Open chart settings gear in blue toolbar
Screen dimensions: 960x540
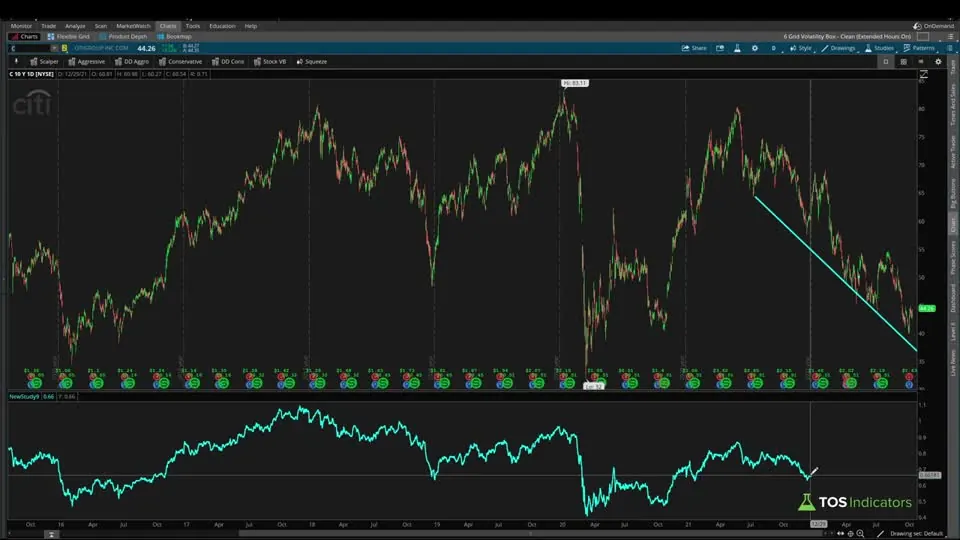(x=754, y=48)
